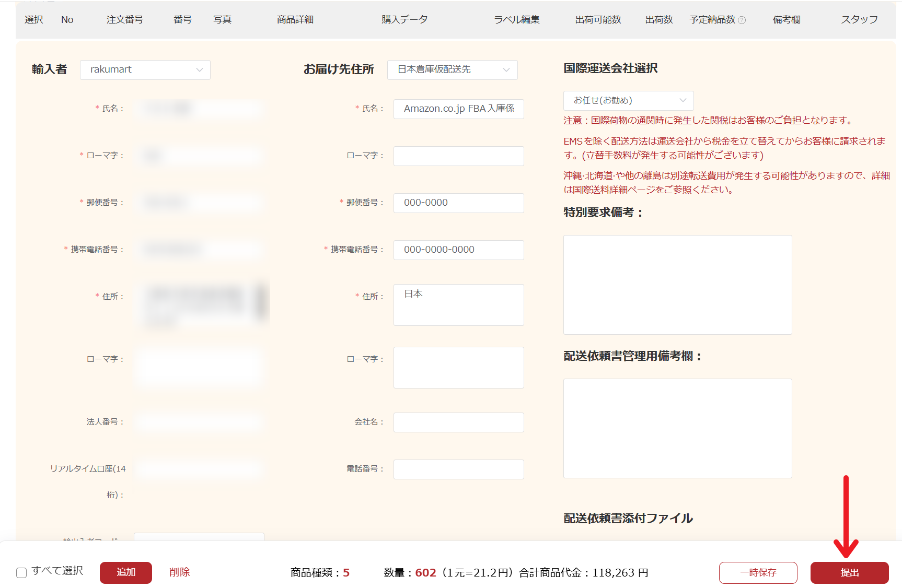
Task: Click the 商品詳細 column header
Action: tap(295, 20)
